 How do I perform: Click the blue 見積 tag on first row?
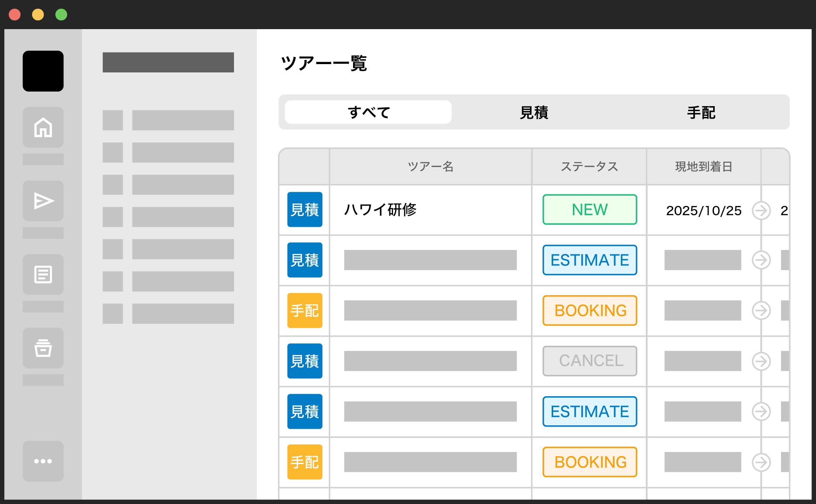pyautogui.click(x=305, y=210)
